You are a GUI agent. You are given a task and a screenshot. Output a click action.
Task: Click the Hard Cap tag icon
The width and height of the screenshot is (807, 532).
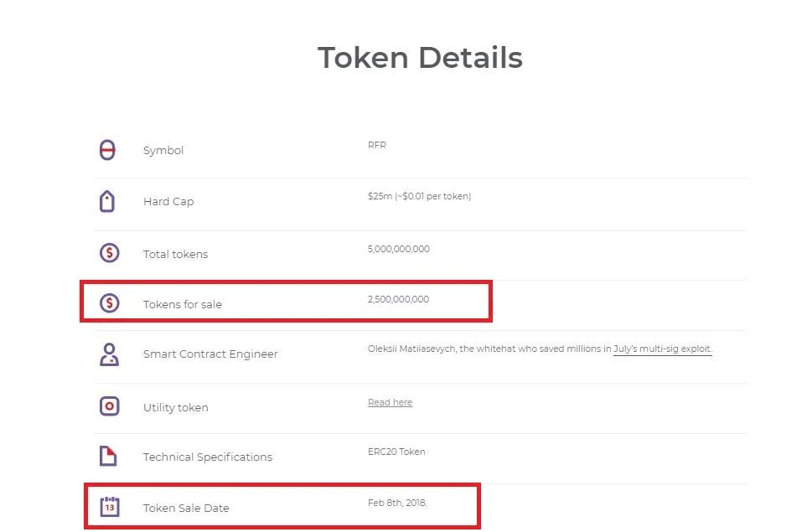(x=107, y=201)
